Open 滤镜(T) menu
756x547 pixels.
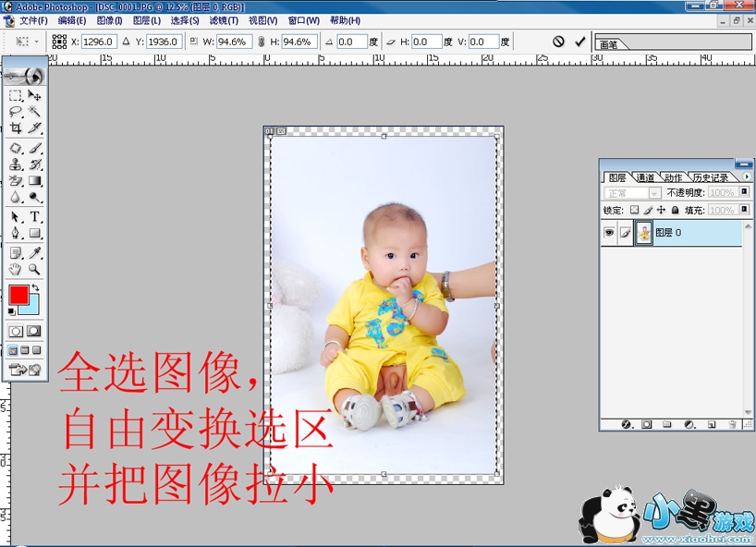(x=224, y=20)
